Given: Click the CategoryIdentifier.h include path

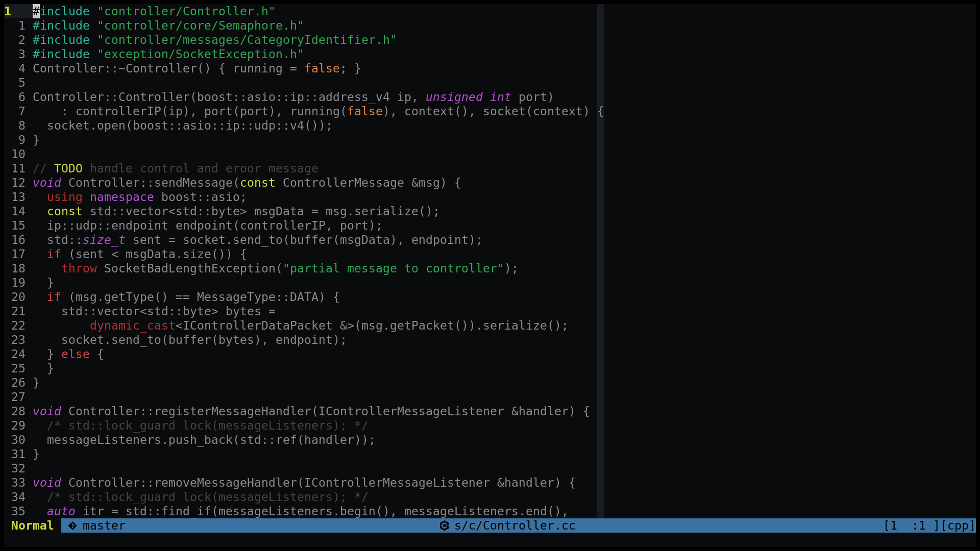Looking at the screenshot, I should [x=247, y=40].
